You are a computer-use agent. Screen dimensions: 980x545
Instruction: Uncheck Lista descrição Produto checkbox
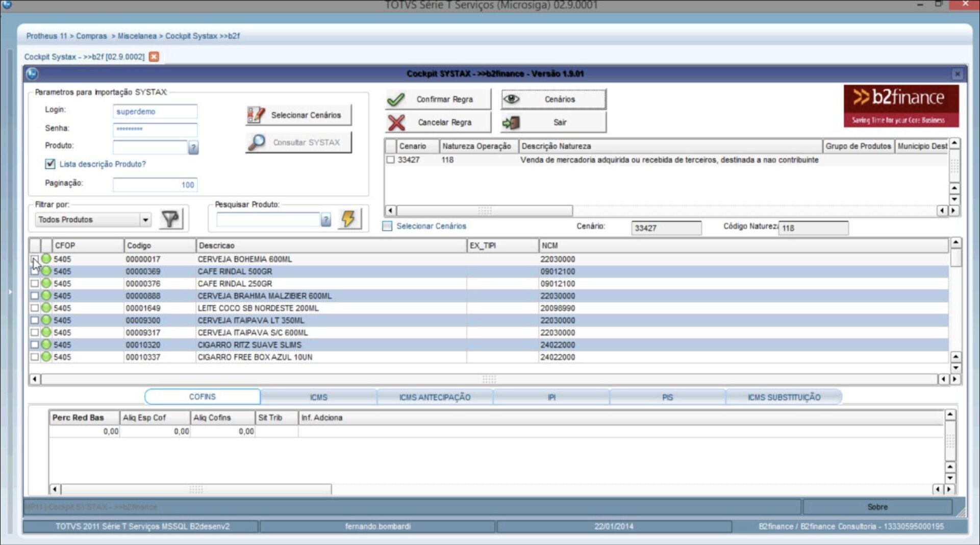coord(50,164)
